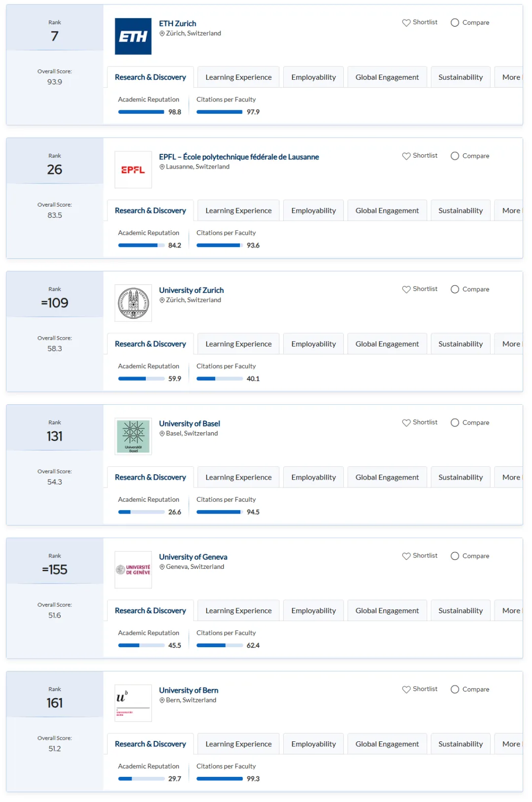
Task: Click the EPFL logo image
Action: click(x=133, y=170)
